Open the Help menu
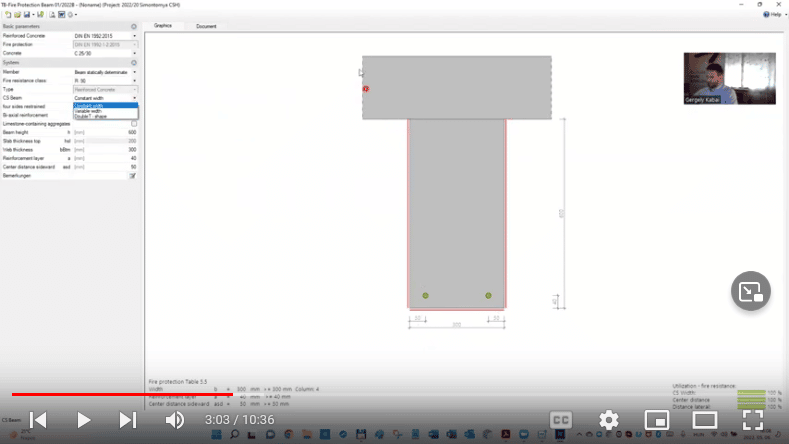The height and width of the screenshot is (444, 789). click(x=775, y=14)
